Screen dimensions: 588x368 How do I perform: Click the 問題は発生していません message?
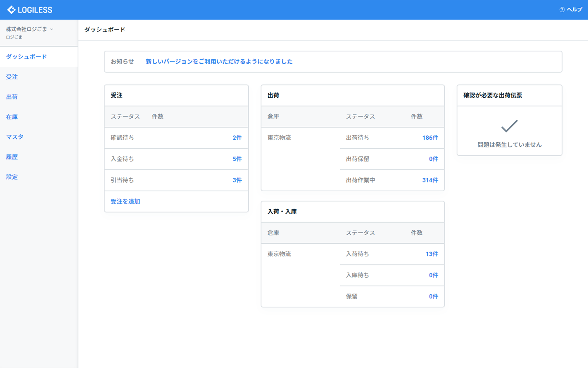pos(509,145)
